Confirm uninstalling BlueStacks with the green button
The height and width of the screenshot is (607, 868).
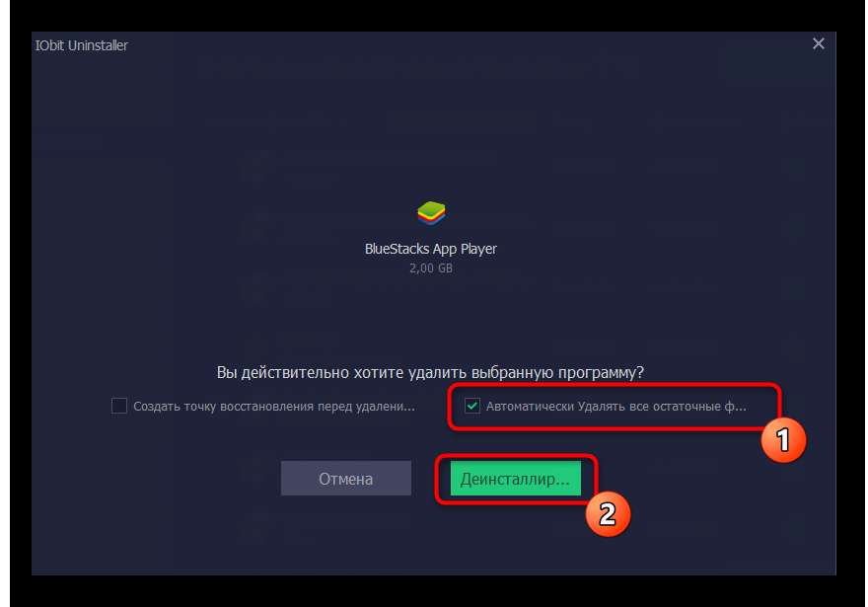[515, 478]
